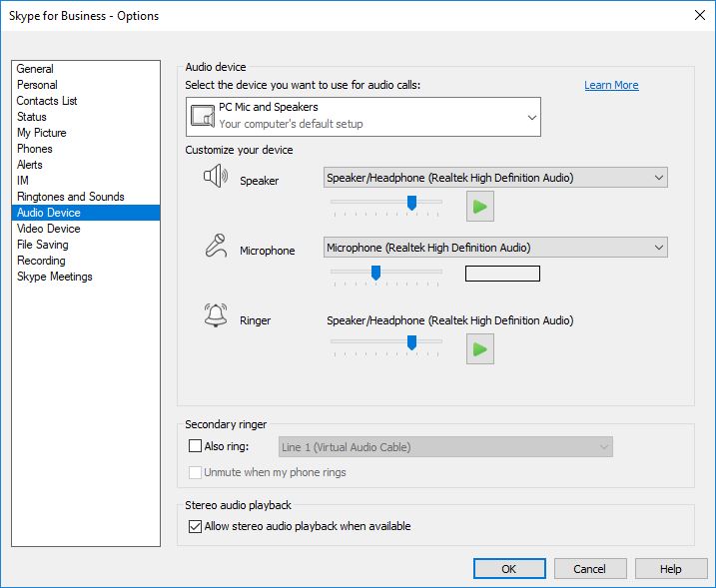Screen dimensions: 716x588
Task: Click the speaker icon beside Speaker label
Action: (x=216, y=176)
